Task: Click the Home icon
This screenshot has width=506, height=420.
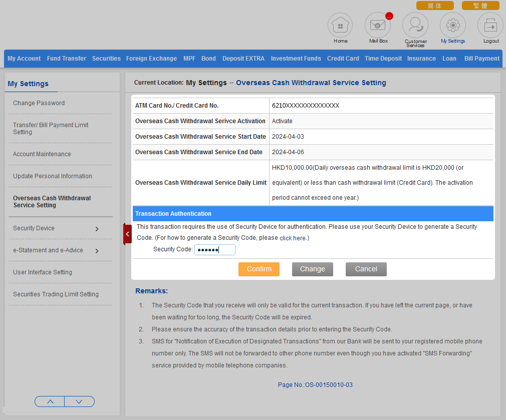Action: (x=340, y=26)
